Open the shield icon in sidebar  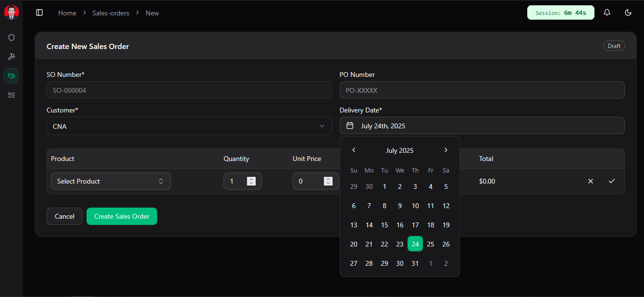tap(12, 37)
